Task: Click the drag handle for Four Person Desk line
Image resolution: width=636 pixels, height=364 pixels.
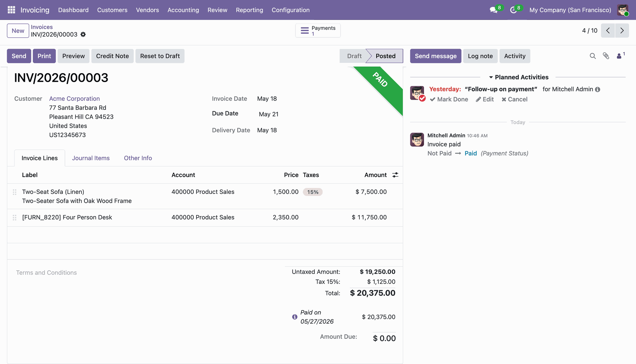Action: point(15,217)
